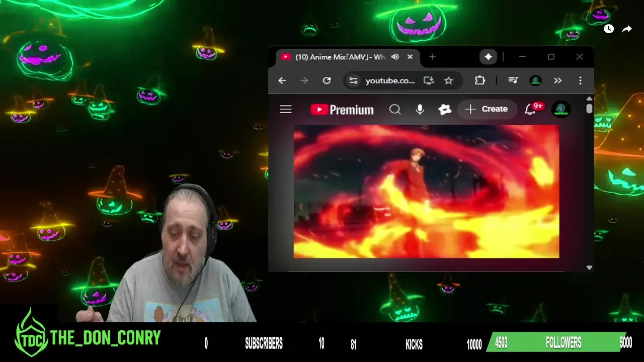
Task: Minimize the browser window
Action: [x=522, y=57]
